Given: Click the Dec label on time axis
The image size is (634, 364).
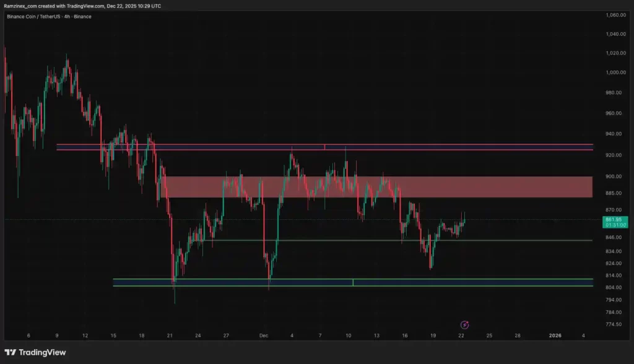Looking at the screenshot, I should [x=264, y=336].
